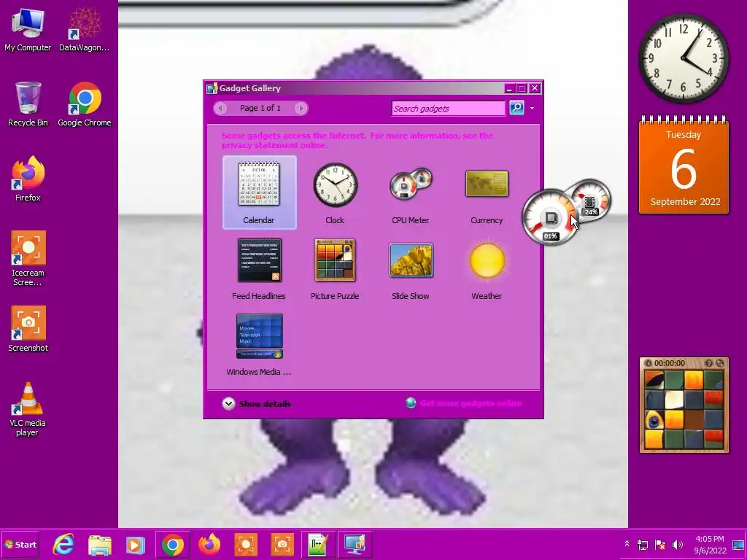This screenshot has height=560, width=747.
Task: Open Icecream Screen Recorder desktop shortcut
Action: (28, 259)
